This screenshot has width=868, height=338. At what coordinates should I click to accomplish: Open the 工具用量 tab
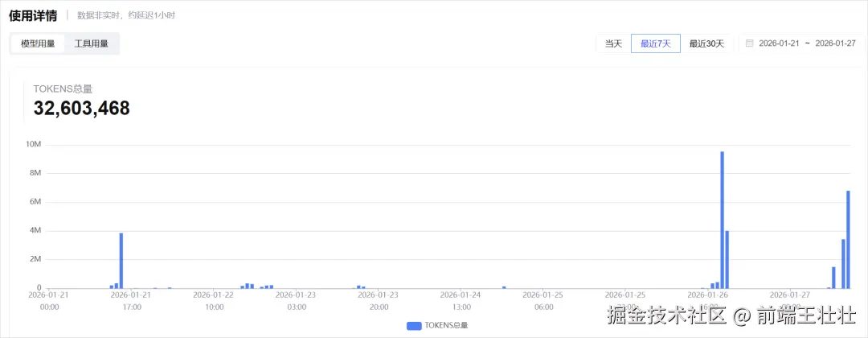91,43
